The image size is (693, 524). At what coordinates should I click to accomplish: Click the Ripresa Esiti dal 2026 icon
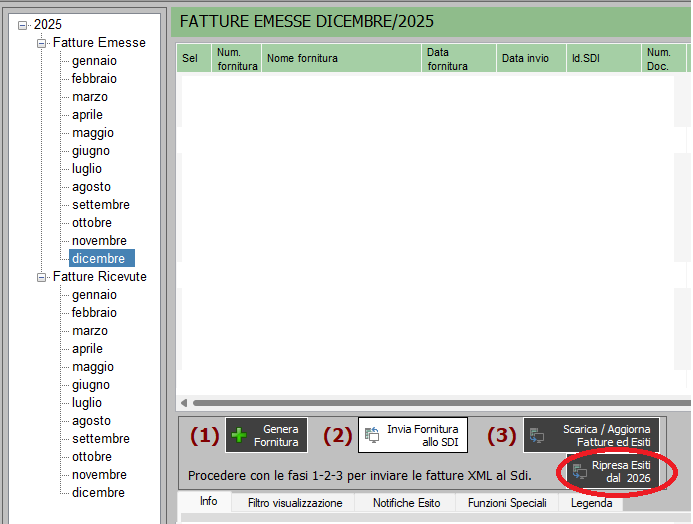click(x=580, y=471)
